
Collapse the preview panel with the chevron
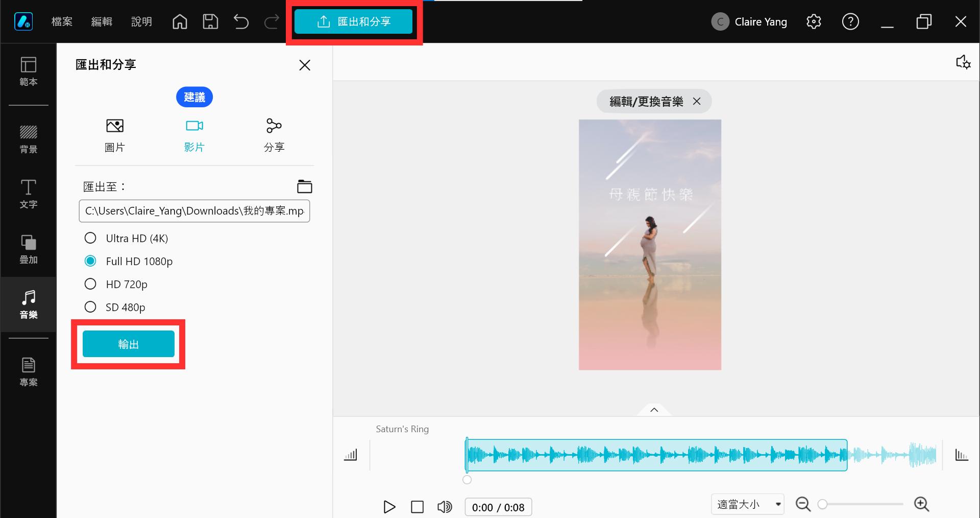(x=654, y=410)
